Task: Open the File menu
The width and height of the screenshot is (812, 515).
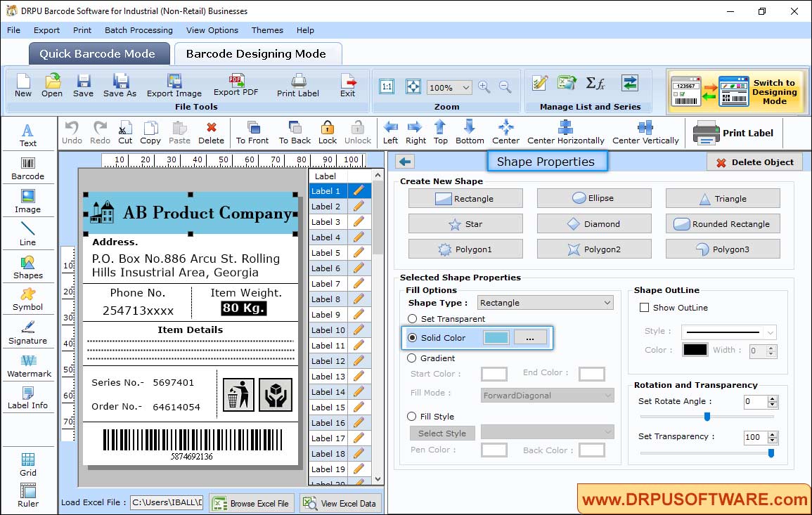Action: [14, 30]
